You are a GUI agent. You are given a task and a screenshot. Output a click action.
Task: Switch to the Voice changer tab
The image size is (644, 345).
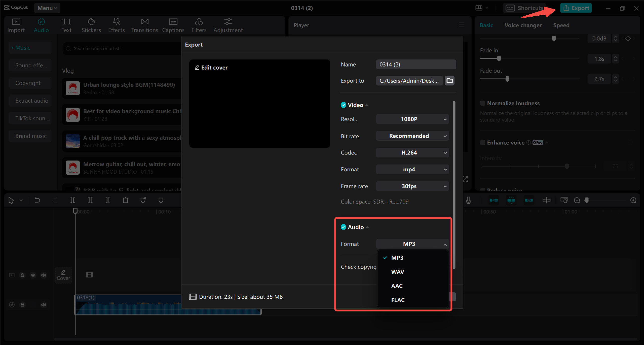point(523,25)
